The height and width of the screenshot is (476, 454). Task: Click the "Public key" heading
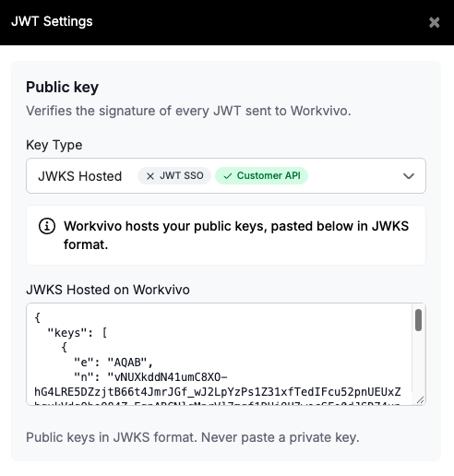point(62,87)
